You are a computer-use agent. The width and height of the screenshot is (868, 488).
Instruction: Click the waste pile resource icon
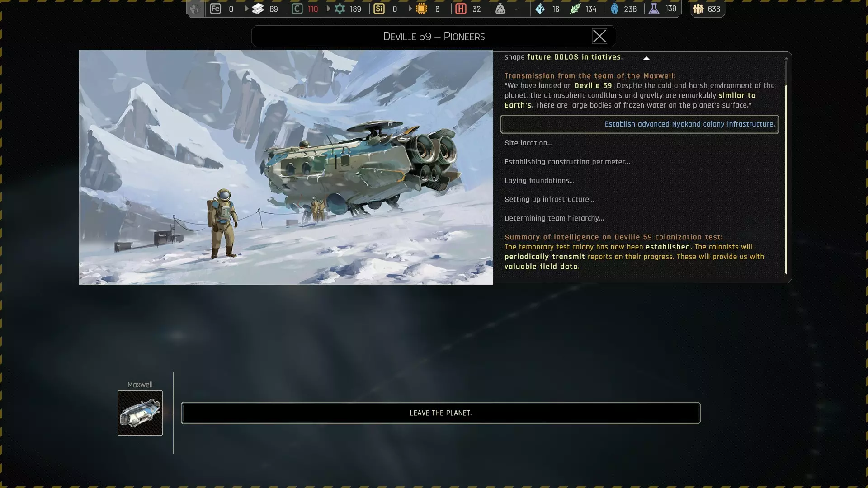(x=500, y=9)
